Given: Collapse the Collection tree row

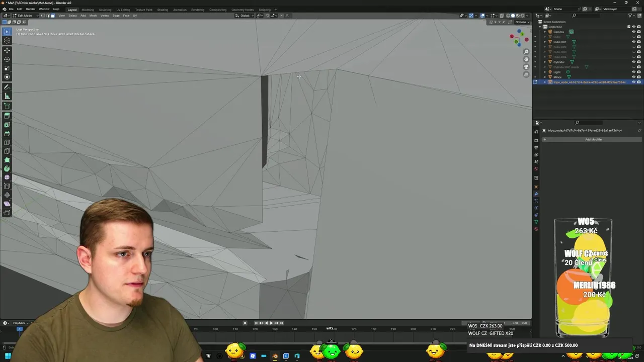Looking at the screenshot, I should coord(540,27).
